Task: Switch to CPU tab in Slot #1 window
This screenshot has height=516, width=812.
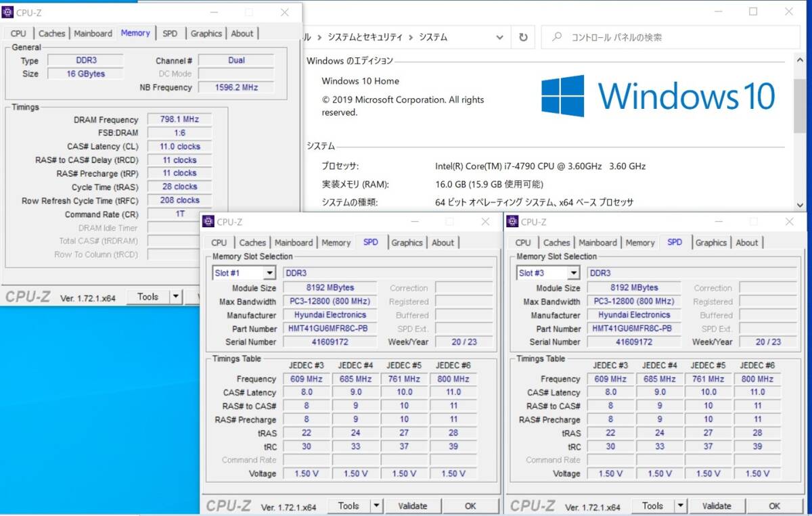Action: click(219, 242)
